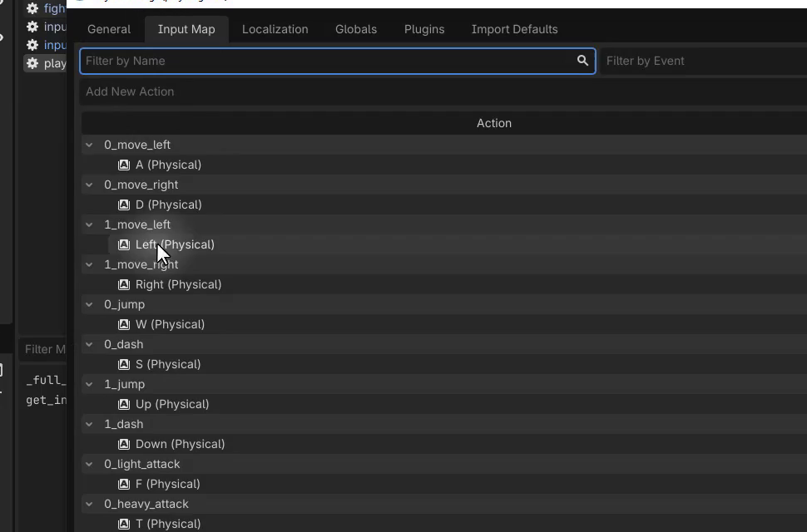Select the 'Down (Physical)' event text
Image resolution: width=807 pixels, height=532 pixels.
(x=181, y=444)
